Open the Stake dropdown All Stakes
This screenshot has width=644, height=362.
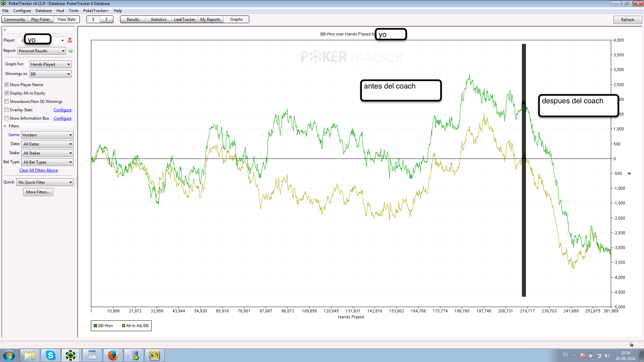[x=47, y=153]
